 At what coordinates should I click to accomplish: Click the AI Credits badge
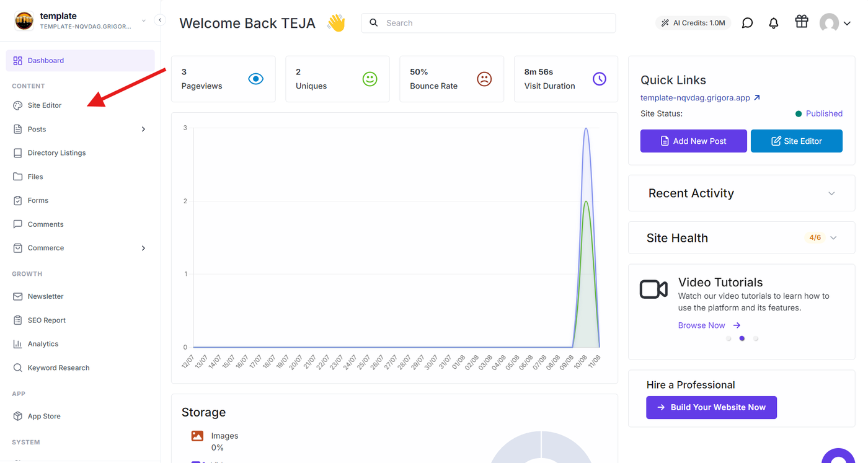693,23
